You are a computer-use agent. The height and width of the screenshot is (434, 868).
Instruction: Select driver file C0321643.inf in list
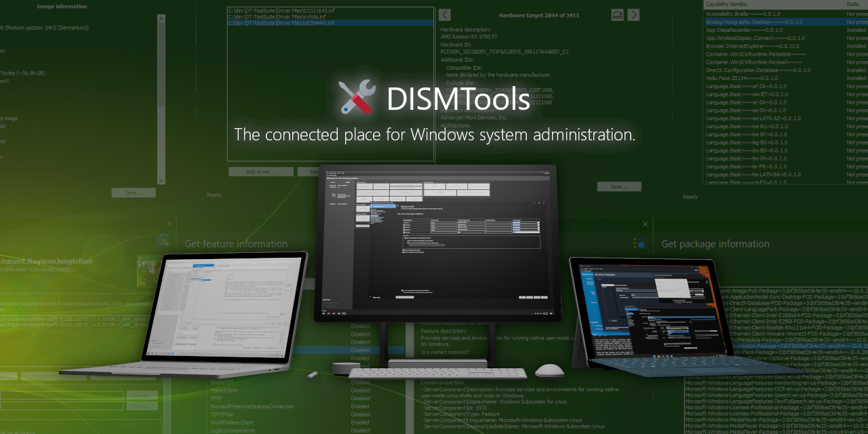coord(330,10)
